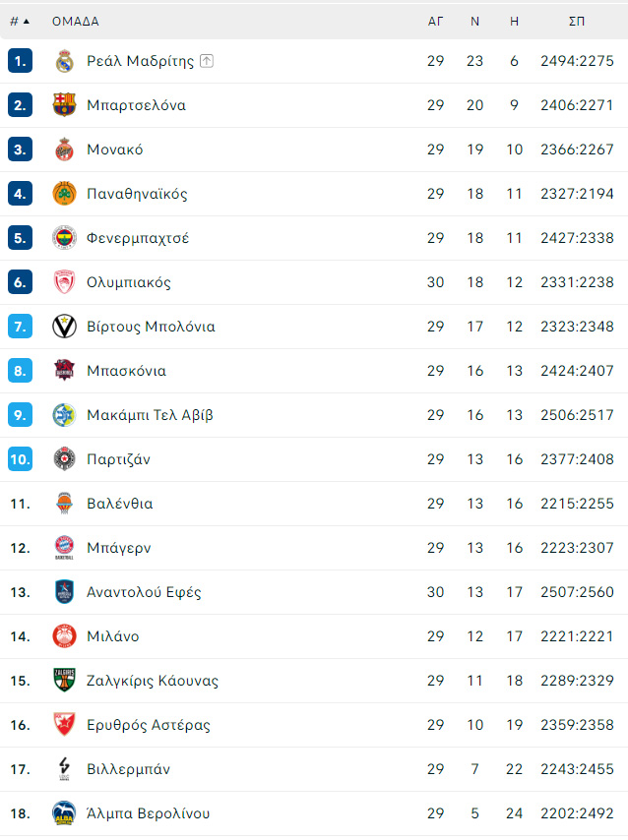Click the promotion arrow icon beside Ρεάλ Μαδρίτης

[x=207, y=61]
